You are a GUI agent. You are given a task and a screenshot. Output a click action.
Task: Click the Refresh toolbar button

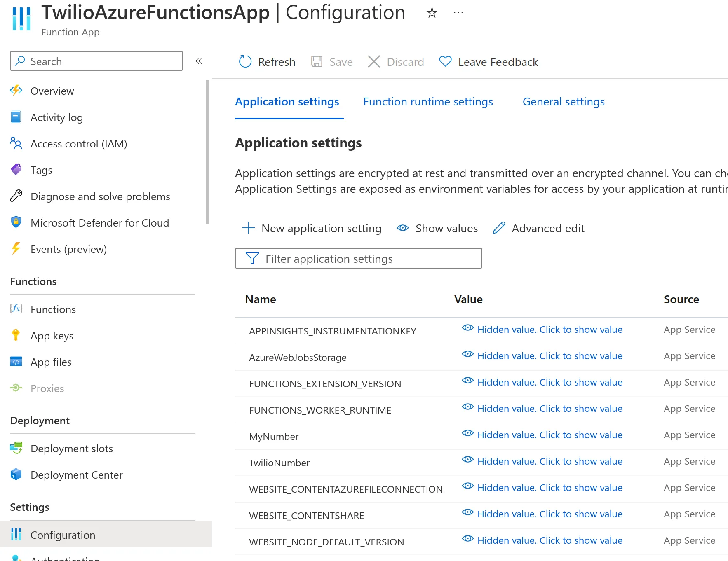tap(267, 62)
